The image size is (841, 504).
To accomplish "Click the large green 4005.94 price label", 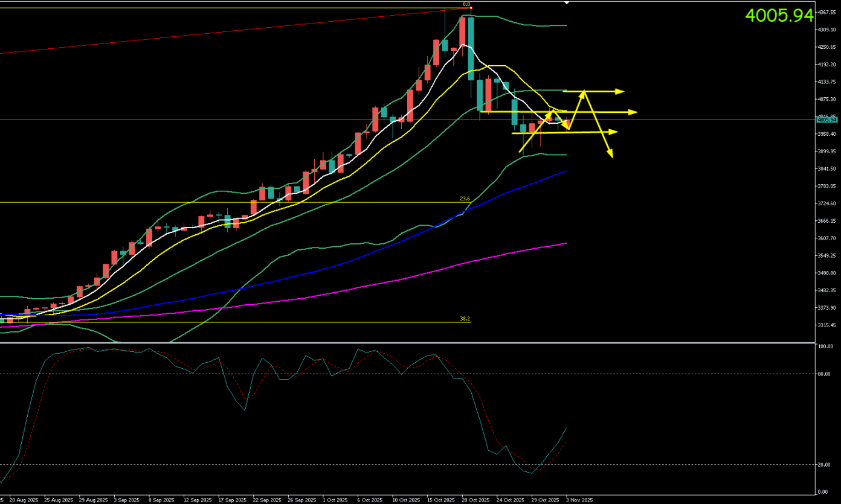I will pos(779,16).
